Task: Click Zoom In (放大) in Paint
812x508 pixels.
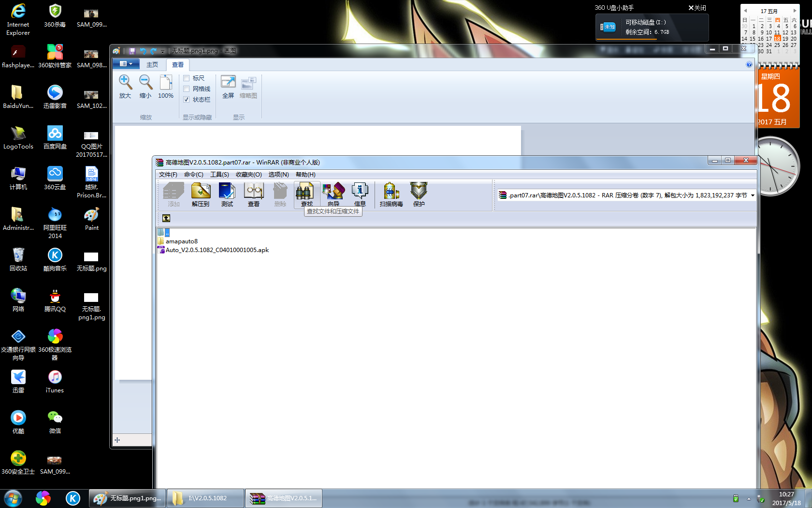Action: point(125,87)
